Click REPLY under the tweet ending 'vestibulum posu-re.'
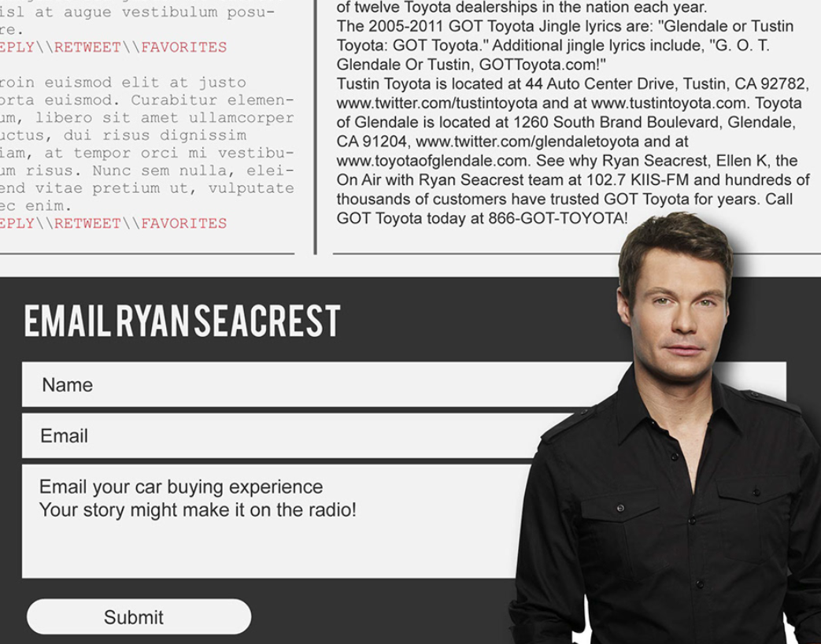This screenshot has width=821, height=644. click(x=17, y=47)
